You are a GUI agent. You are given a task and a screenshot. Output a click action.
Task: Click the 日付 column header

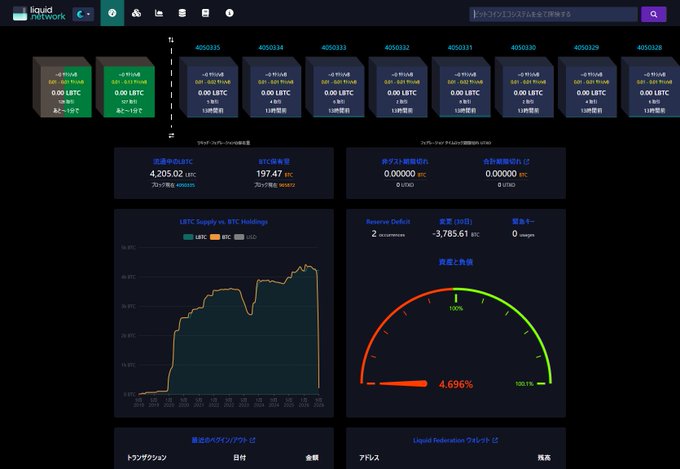240,458
